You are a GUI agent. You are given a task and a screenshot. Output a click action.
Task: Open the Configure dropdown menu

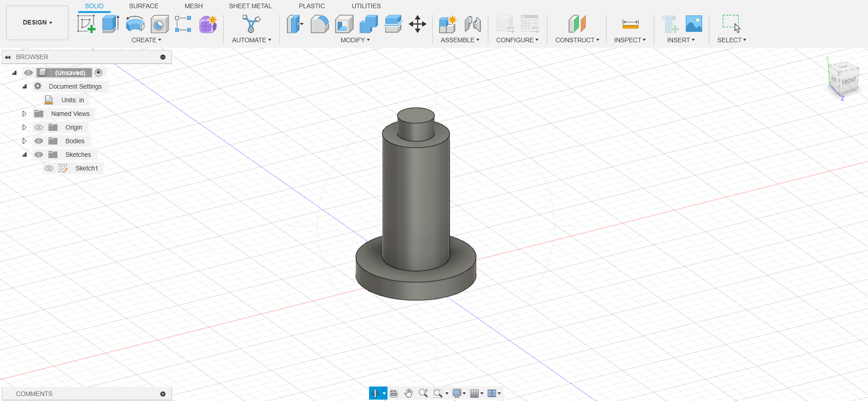517,40
